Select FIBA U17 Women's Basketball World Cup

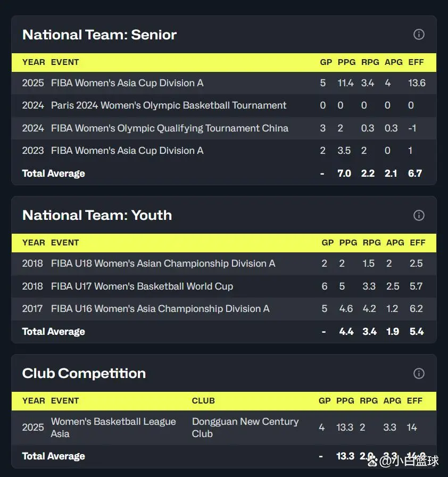tap(142, 286)
